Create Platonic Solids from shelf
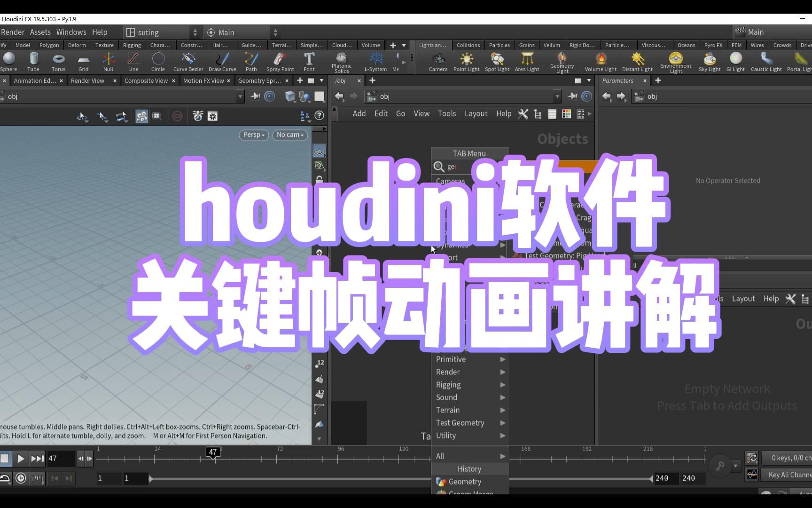This screenshot has width=812, height=508. click(342, 63)
